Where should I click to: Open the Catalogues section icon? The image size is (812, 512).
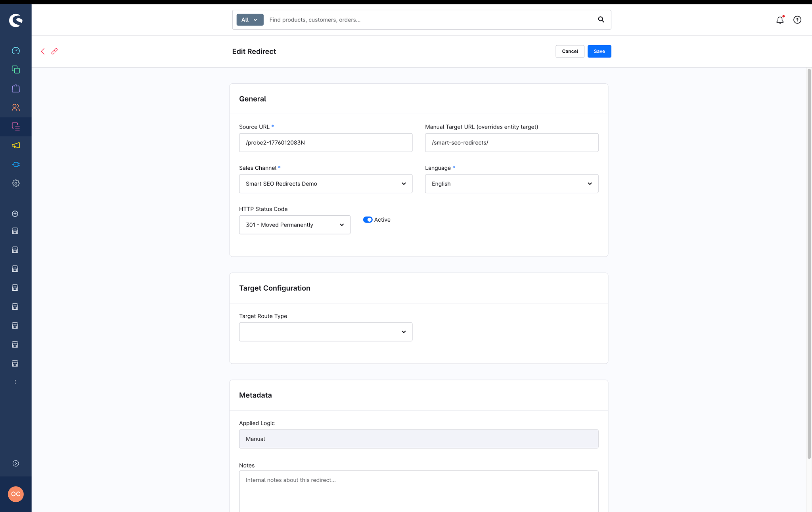(x=16, y=69)
